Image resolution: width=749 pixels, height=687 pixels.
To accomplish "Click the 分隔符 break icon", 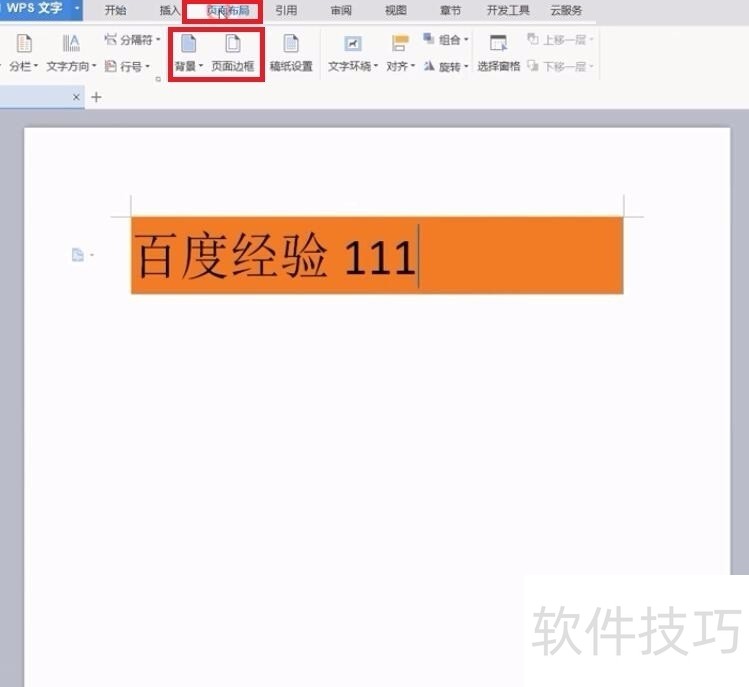I will point(110,39).
